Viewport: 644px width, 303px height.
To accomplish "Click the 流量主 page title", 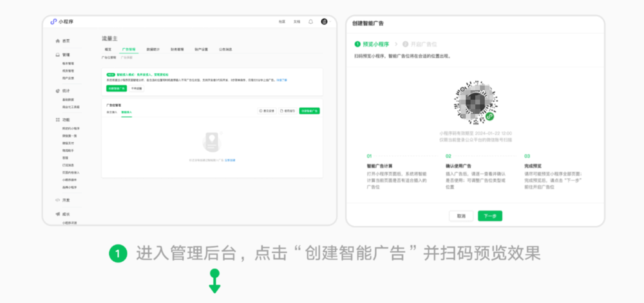I will click(x=109, y=39).
